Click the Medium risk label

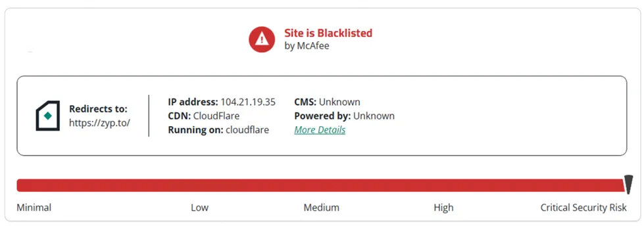[x=322, y=208]
